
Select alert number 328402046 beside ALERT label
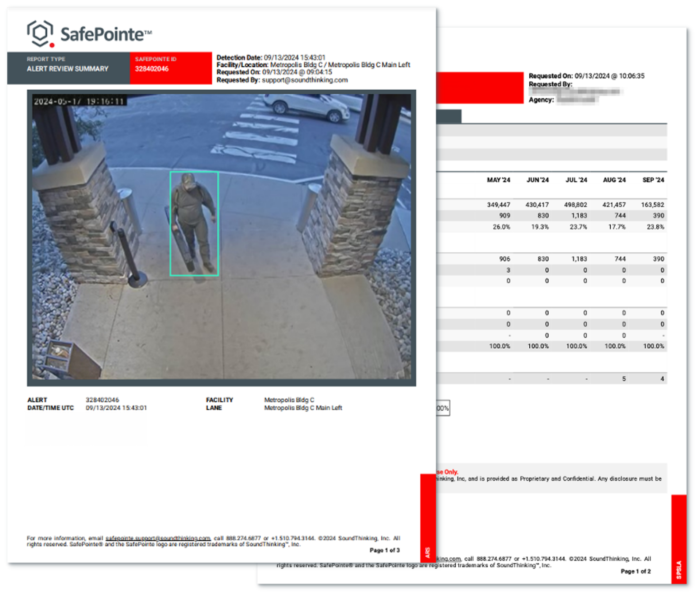(x=102, y=400)
